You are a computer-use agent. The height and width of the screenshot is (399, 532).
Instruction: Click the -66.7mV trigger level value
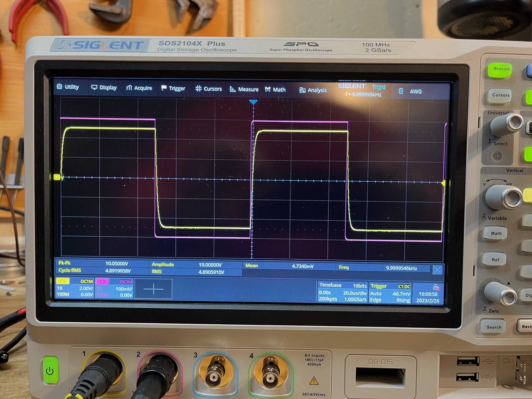401,294
